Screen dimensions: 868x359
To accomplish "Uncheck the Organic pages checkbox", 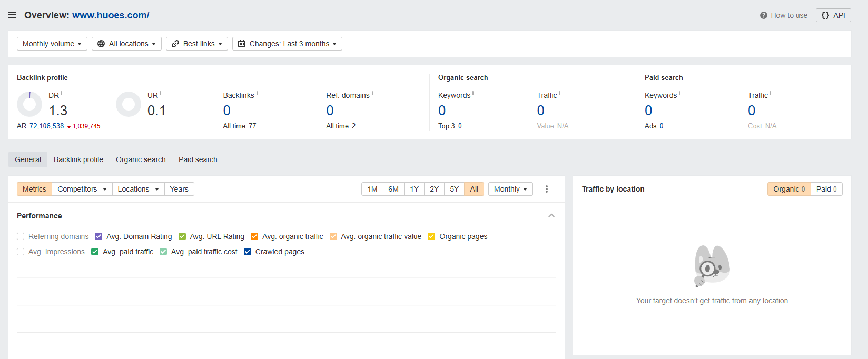I will [x=431, y=236].
